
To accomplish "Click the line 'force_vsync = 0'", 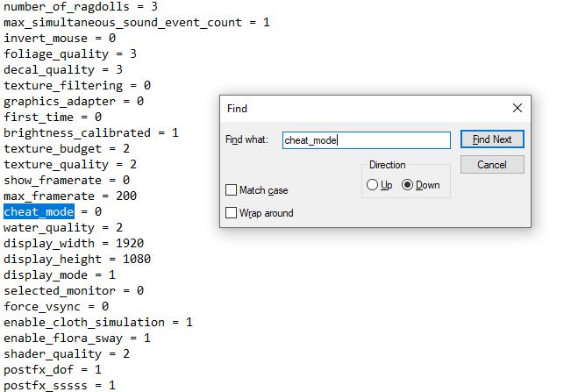I will tap(56, 306).
